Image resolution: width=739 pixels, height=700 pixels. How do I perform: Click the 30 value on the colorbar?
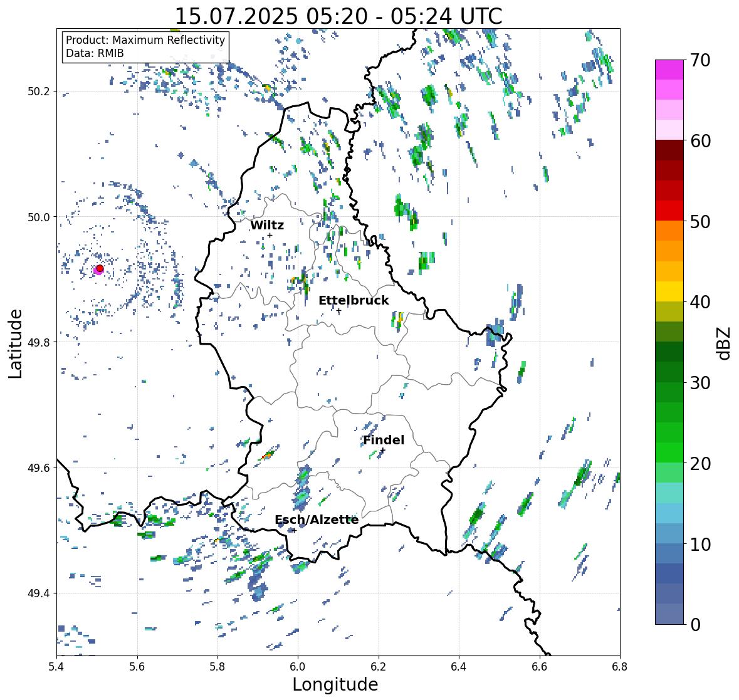tap(700, 382)
